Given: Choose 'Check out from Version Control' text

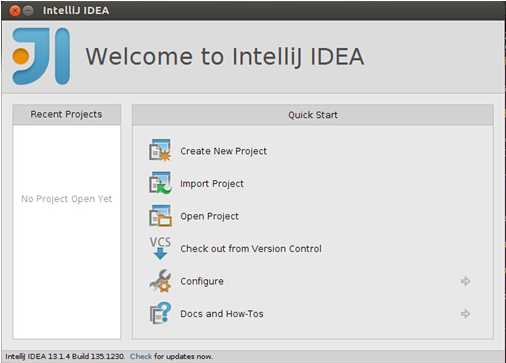Looking at the screenshot, I should (x=251, y=249).
